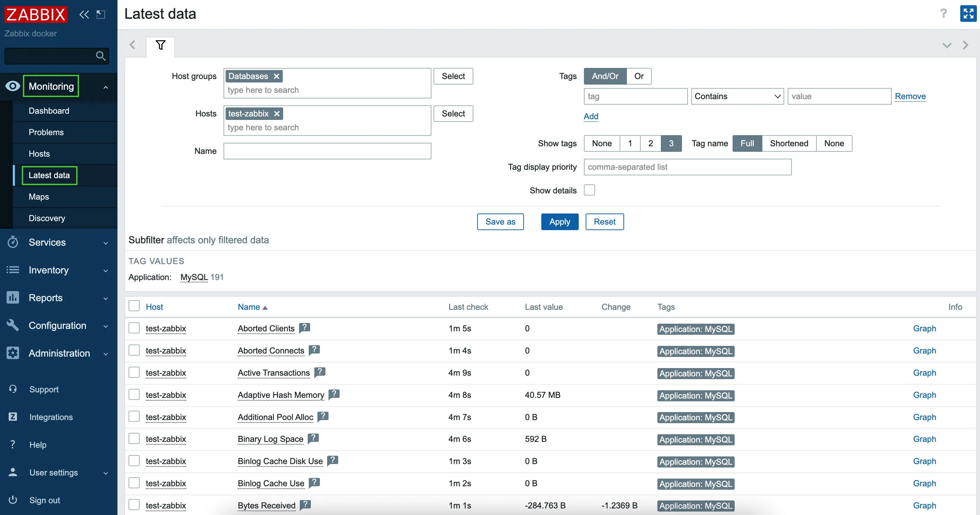Open the filter funnel tab
This screenshot has height=515, width=980.
160,46
